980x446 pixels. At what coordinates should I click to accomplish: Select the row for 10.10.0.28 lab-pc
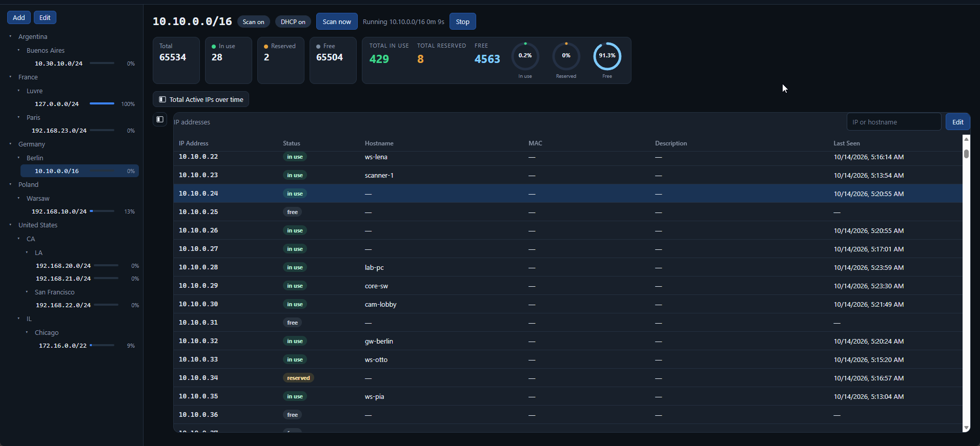(568, 267)
